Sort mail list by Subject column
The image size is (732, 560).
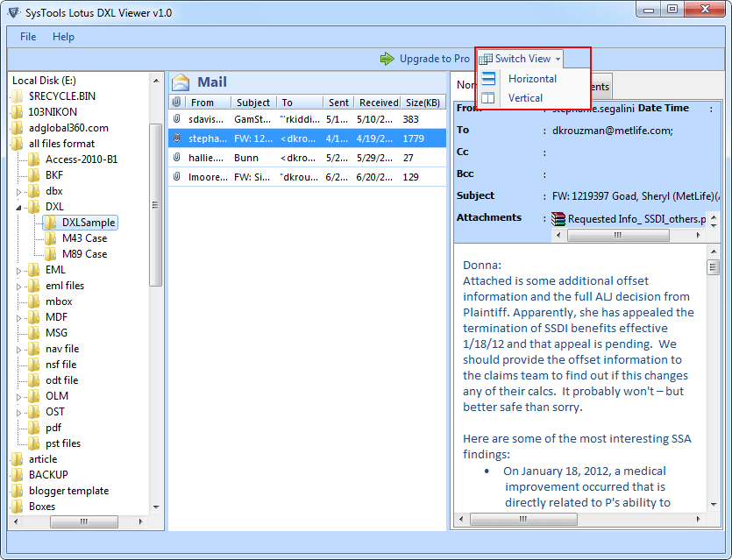pos(254,103)
